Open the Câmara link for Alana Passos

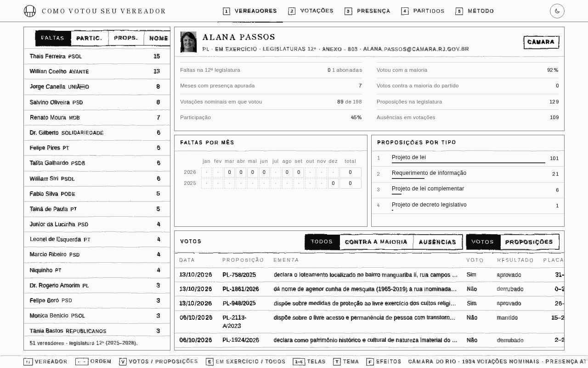[x=541, y=42]
